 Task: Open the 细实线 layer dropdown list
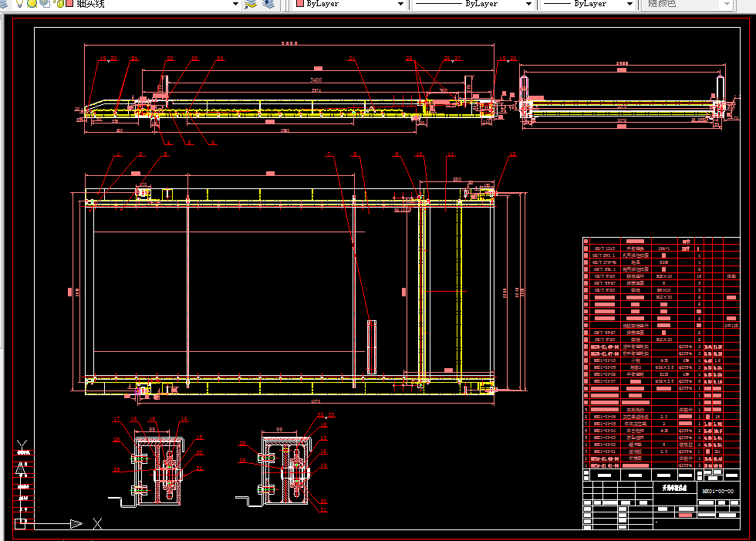click(x=235, y=4)
